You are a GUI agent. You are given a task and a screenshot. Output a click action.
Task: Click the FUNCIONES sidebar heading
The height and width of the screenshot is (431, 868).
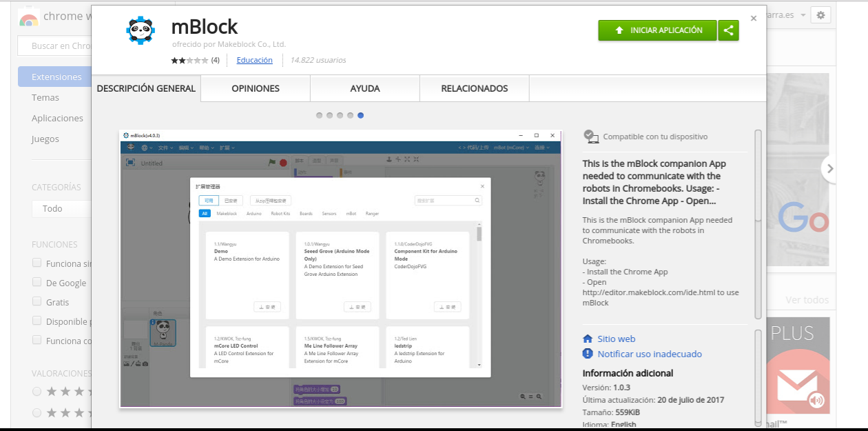point(54,244)
